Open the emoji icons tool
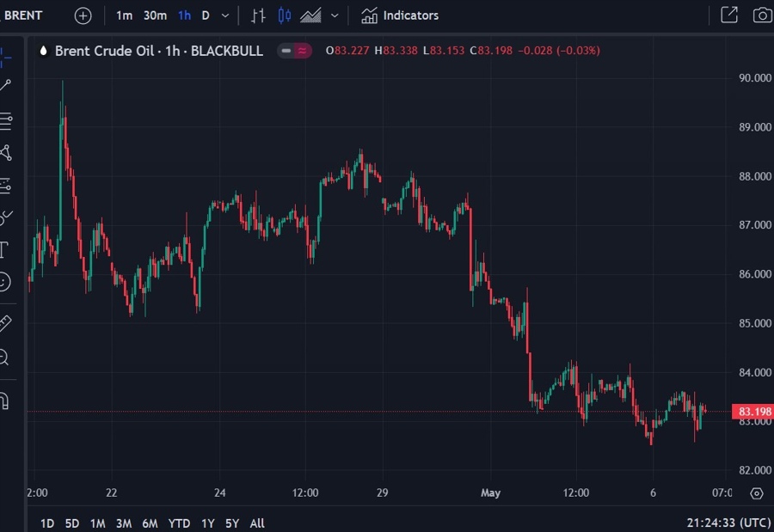The image size is (774, 532). tap(4, 282)
